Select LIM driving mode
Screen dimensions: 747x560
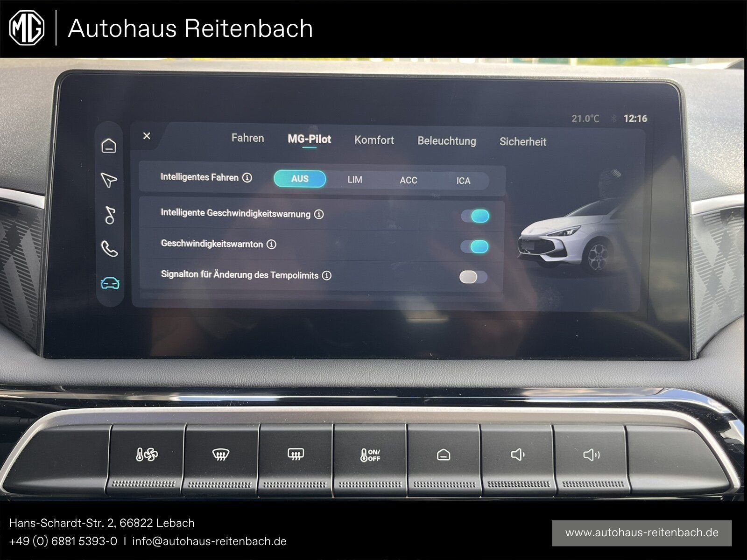[x=355, y=180]
